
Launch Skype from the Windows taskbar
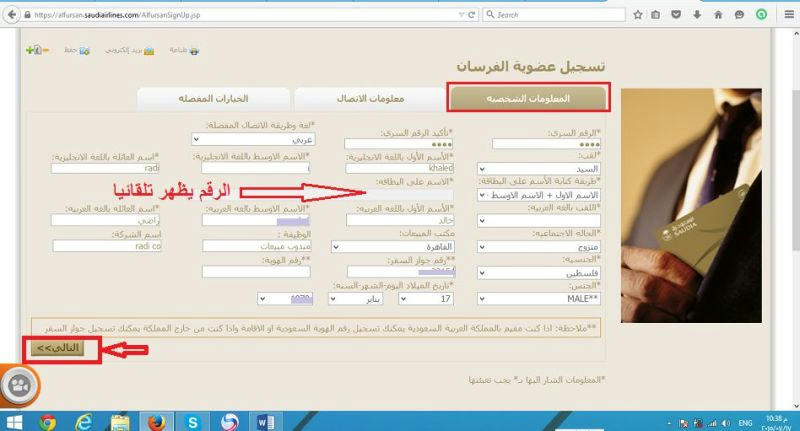coord(193,421)
